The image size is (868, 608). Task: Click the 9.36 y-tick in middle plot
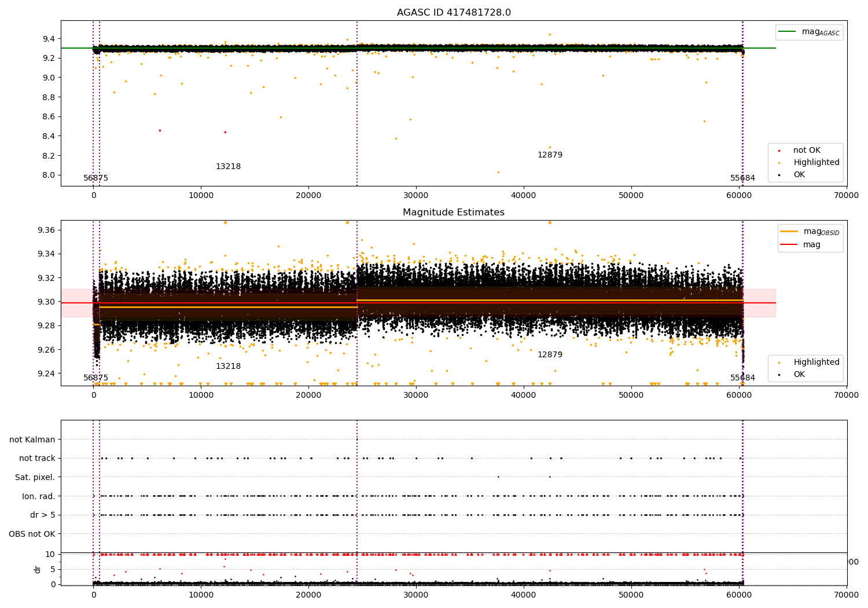point(47,230)
